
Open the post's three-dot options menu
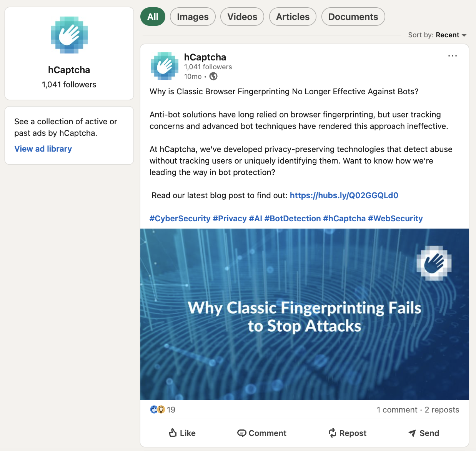[453, 56]
